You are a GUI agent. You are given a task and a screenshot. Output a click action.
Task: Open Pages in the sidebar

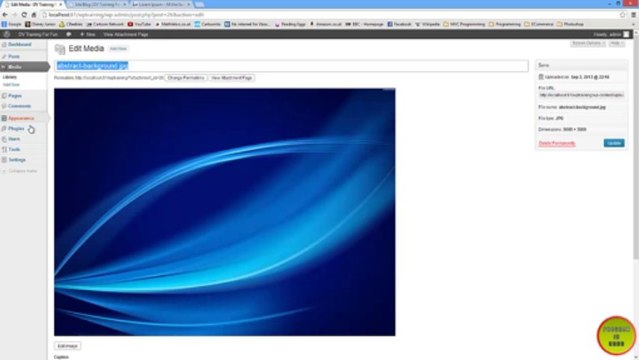[x=15, y=96]
